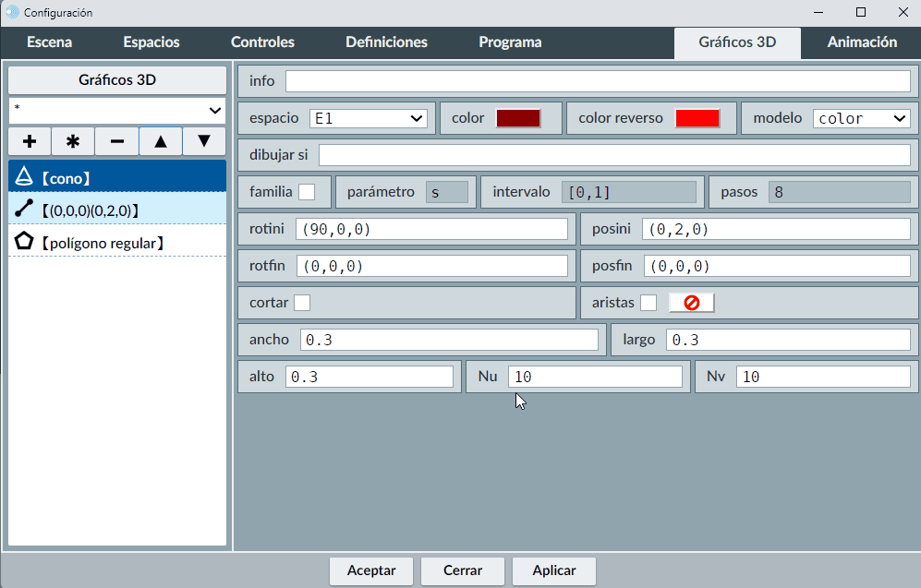Screen dimensions: 921x588
Task: Open the dark red color swatch
Action: pyautogui.click(x=517, y=118)
